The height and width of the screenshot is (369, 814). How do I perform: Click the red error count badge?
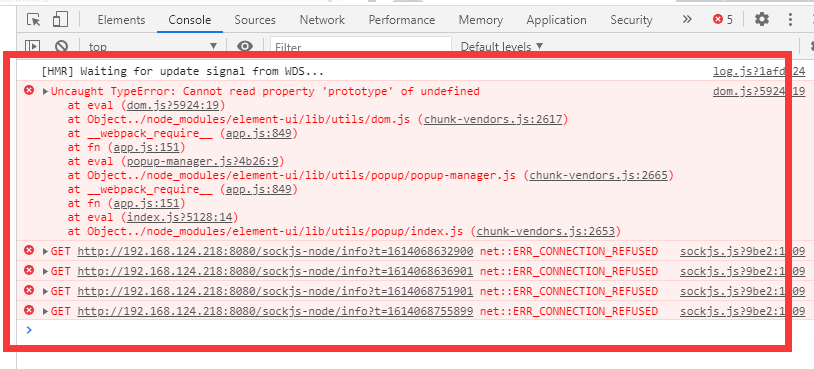coord(723,20)
